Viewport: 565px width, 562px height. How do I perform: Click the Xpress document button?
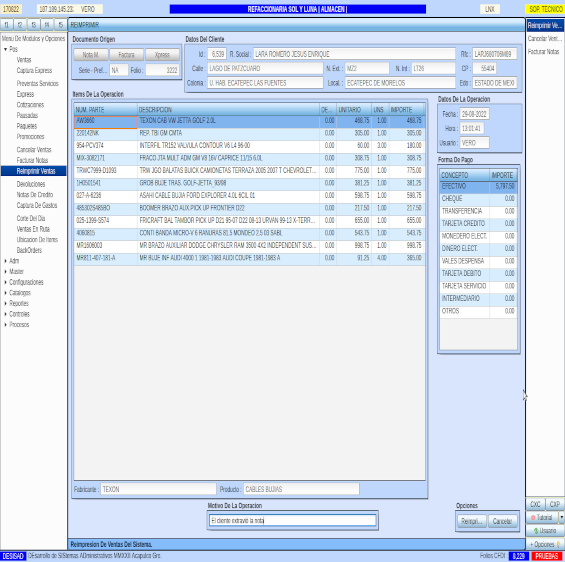click(x=162, y=55)
